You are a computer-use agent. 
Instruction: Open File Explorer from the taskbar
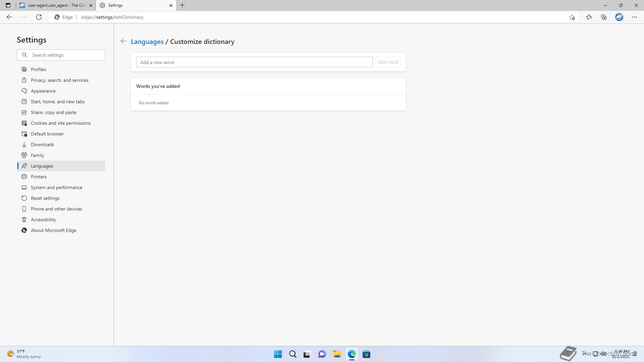pos(337,354)
